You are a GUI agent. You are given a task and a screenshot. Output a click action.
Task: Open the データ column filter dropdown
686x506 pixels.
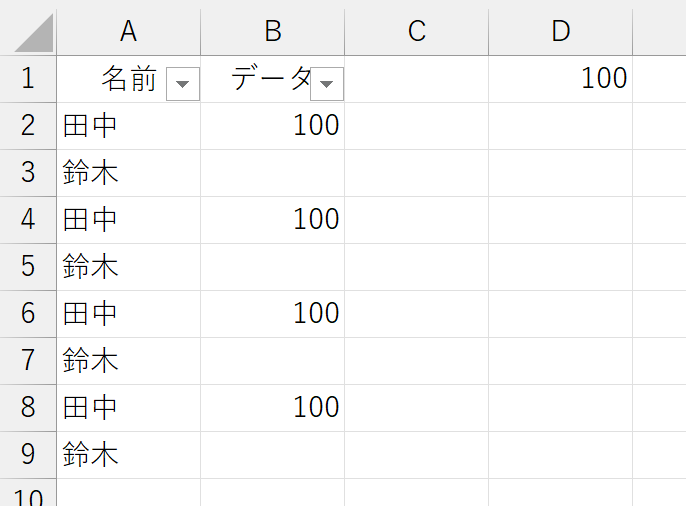pyautogui.click(x=327, y=84)
